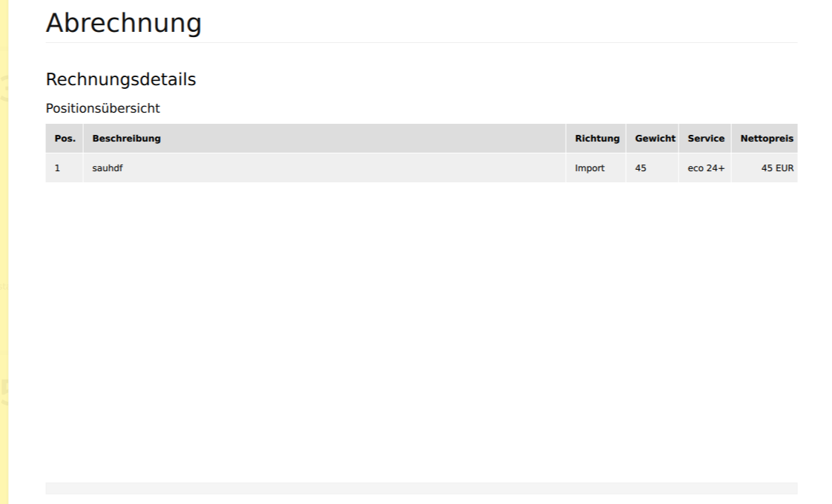Viewport: 832px width, 504px height.
Task: Select the Import direction cell
Action: [590, 168]
